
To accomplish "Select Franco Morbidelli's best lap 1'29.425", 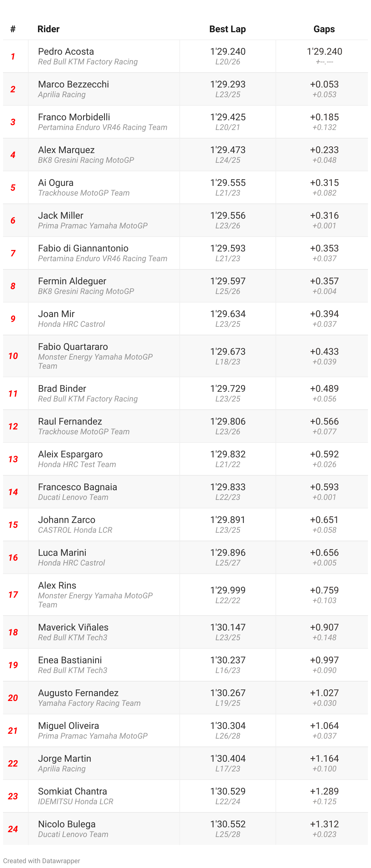I will click(x=228, y=117).
